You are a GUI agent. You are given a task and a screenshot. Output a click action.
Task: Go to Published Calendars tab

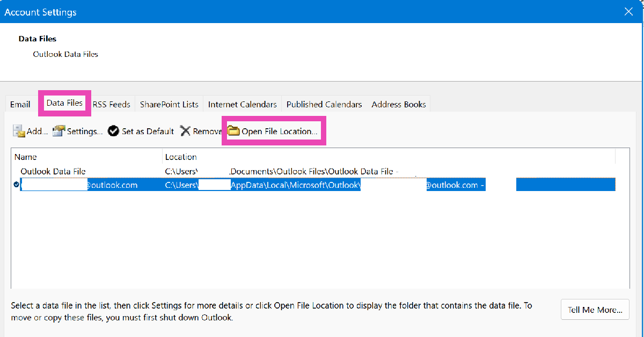324,104
